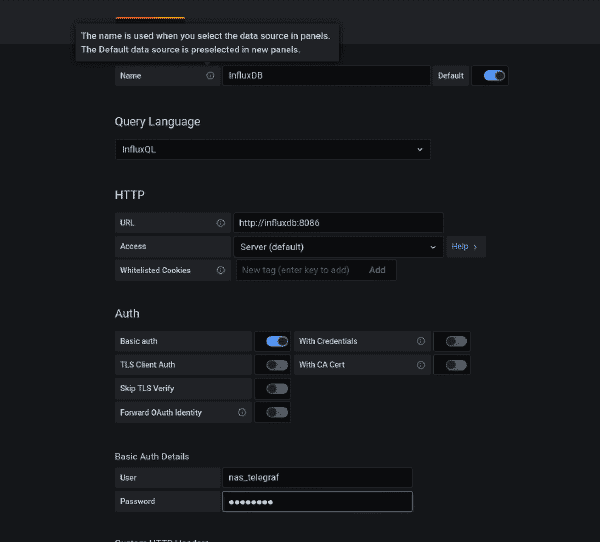Click the Default label text

click(x=451, y=75)
